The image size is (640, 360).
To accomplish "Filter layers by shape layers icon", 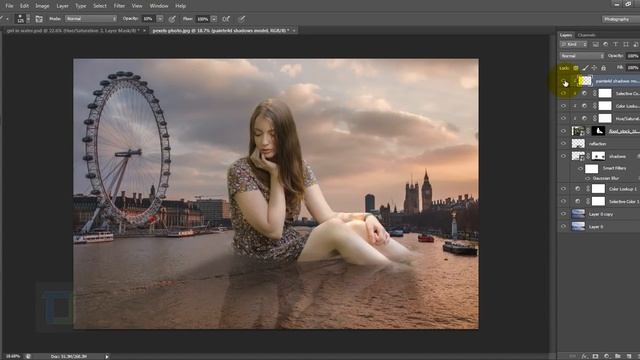I will click(626, 44).
